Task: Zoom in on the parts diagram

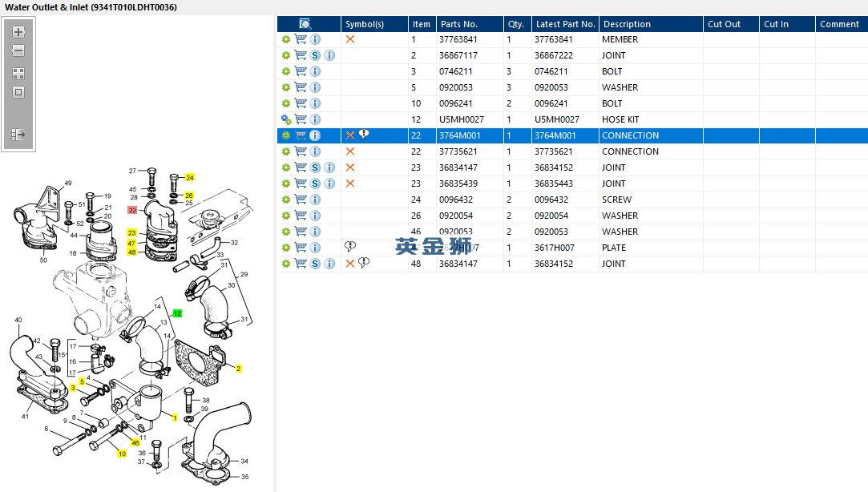Action: click(18, 32)
